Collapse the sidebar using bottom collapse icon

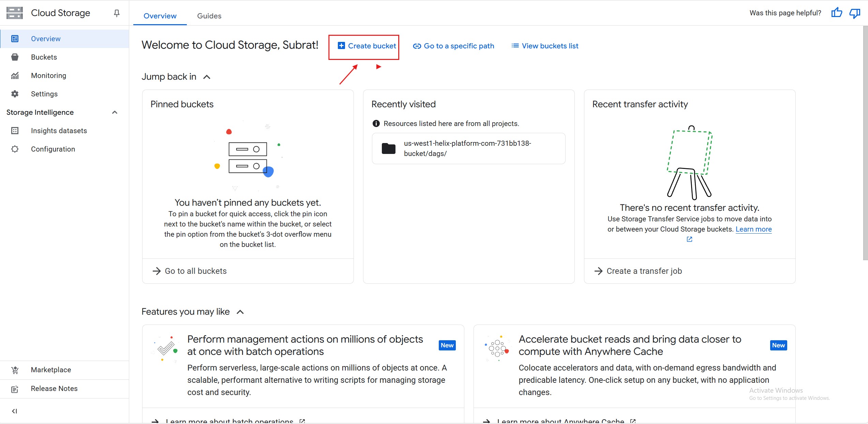pos(14,411)
